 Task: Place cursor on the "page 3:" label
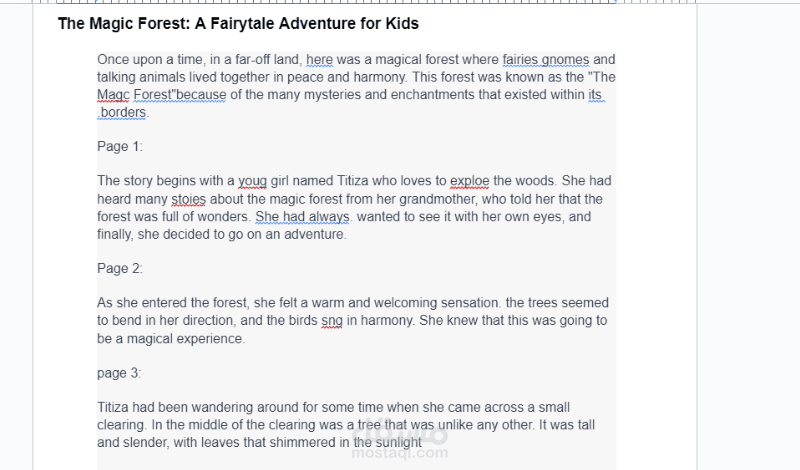click(x=119, y=373)
